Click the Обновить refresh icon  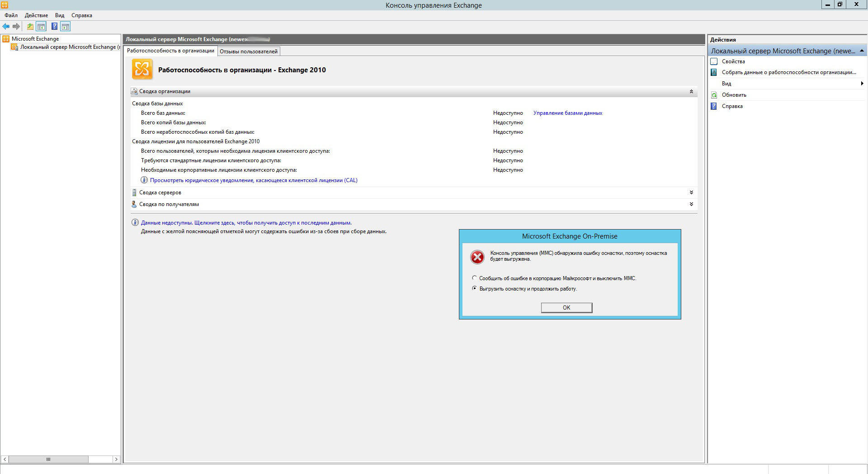click(714, 95)
